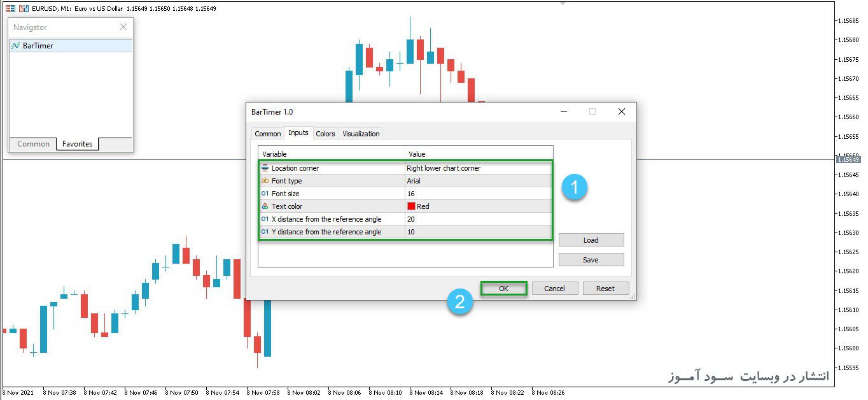Click the X distance integer icon
Viewport: 868px width, 400px height.
tap(265, 219)
